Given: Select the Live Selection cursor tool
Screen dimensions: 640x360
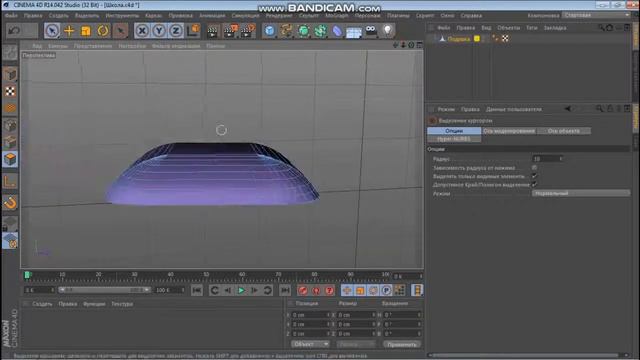Looking at the screenshot, I should 52,31.
